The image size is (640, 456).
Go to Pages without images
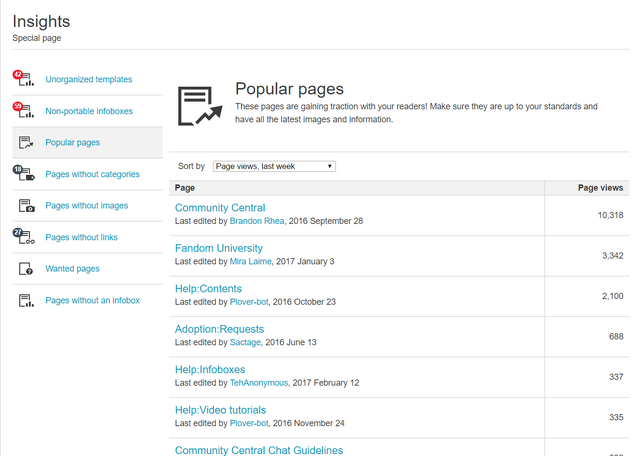[x=87, y=205]
